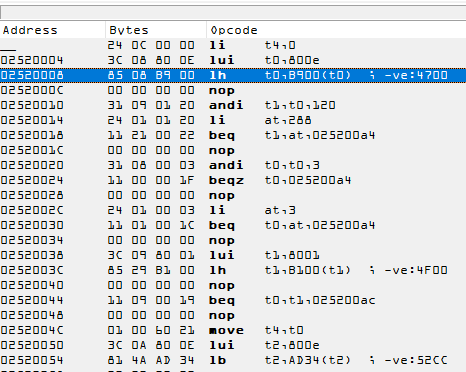Select the row at address 02520024
The height and width of the screenshot is (372, 466).
tap(233, 180)
